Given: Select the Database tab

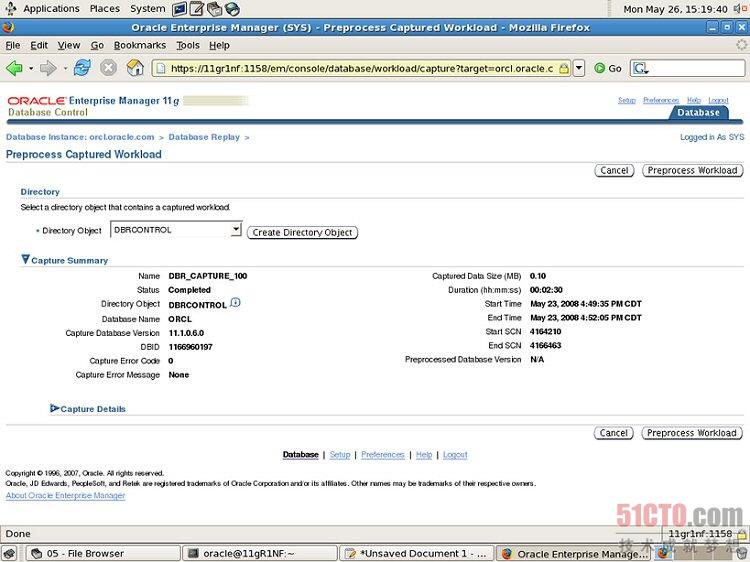Looking at the screenshot, I should tap(698, 113).
